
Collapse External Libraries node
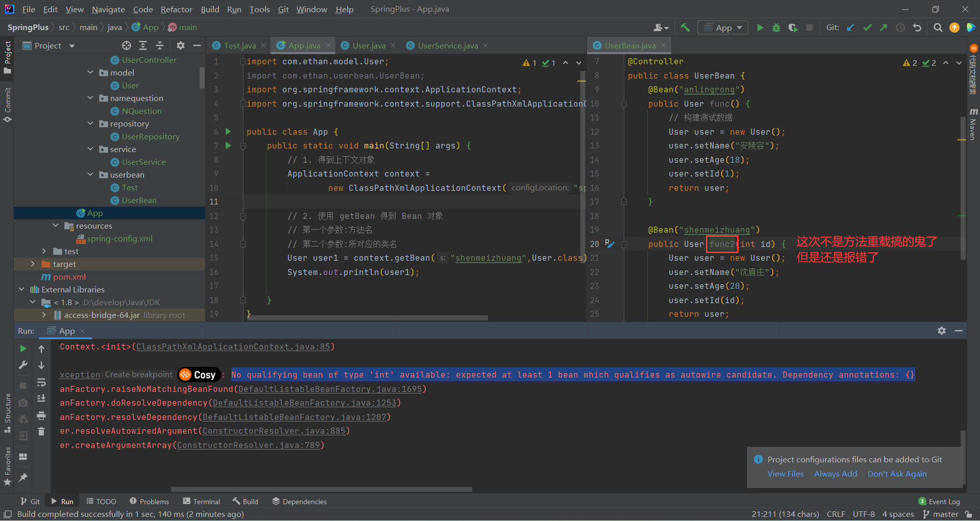pyautogui.click(x=21, y=289)
